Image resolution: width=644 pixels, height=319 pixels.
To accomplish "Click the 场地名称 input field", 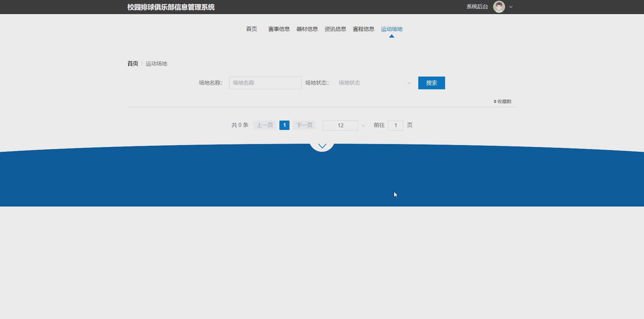I will pyautogui.click(x=265, y=83).
